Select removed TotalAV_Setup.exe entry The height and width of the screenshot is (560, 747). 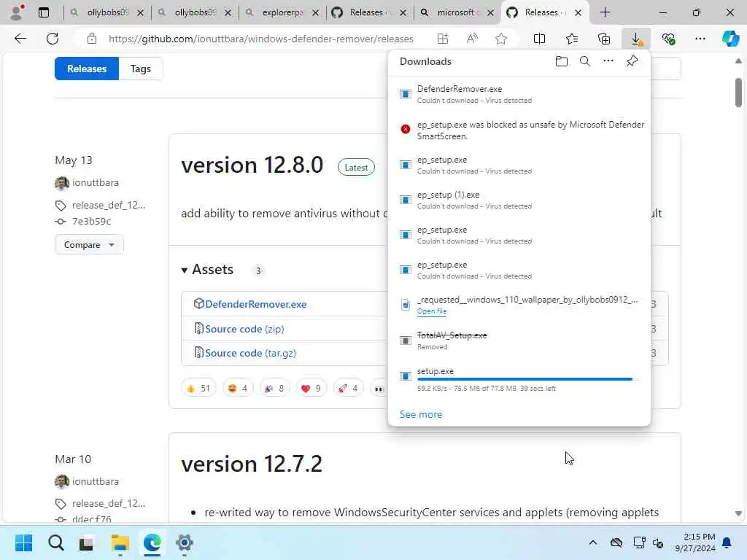(x=519, y=341)
